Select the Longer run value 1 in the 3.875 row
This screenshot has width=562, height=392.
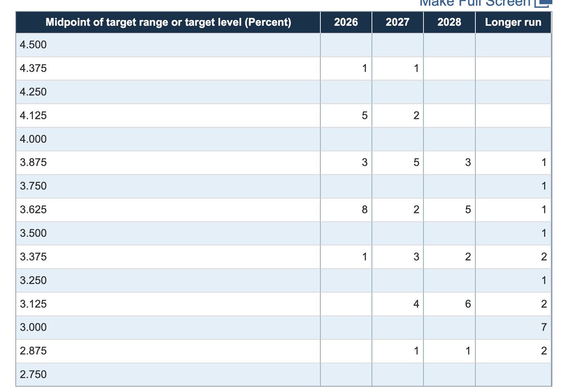(544, 163)
